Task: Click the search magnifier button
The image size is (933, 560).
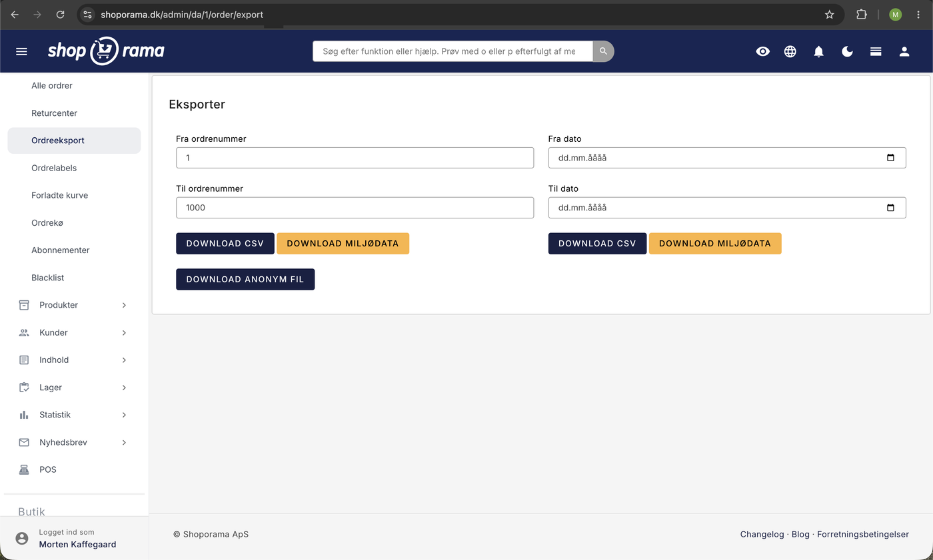Action: coord(603,51)
